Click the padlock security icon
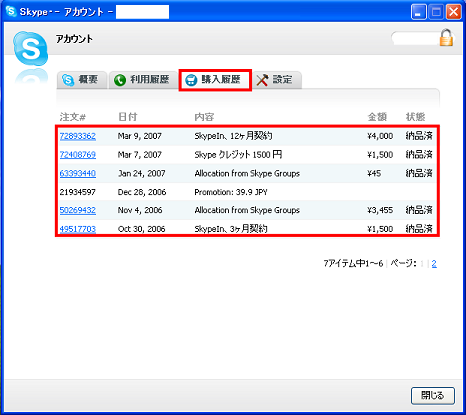The image size is (466, 415). (x=446, y=38)
